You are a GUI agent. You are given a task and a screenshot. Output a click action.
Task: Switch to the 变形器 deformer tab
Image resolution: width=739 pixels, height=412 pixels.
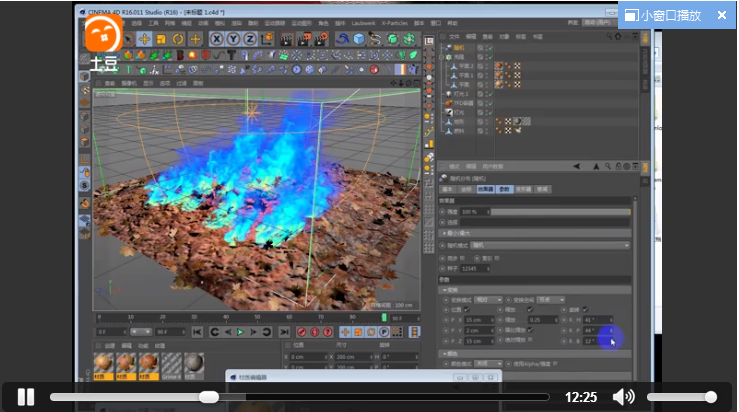pyautogui.click(x=523, y=189)
